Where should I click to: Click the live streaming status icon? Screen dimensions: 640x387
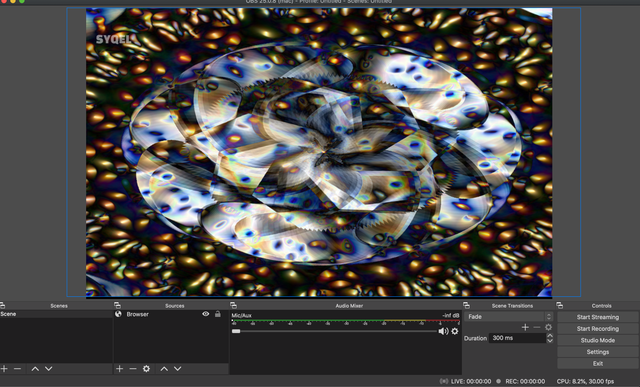click(444, 381)
